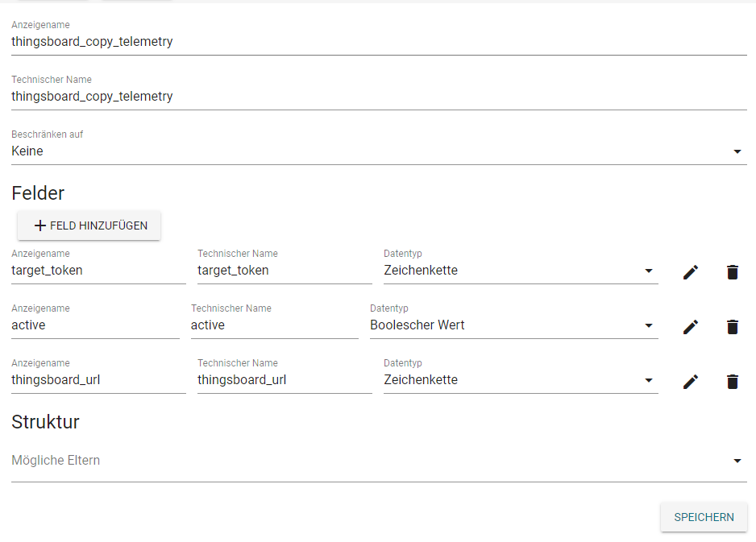The width and height of the screenshot is (756, 542).
Task: Click the top Anzeigename input field
Action: coord(379,42)
